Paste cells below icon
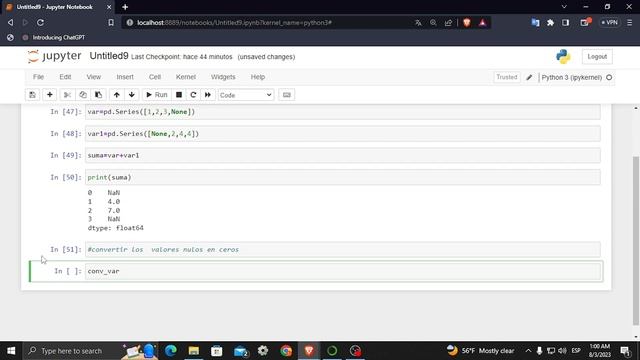 pos(98,95)
